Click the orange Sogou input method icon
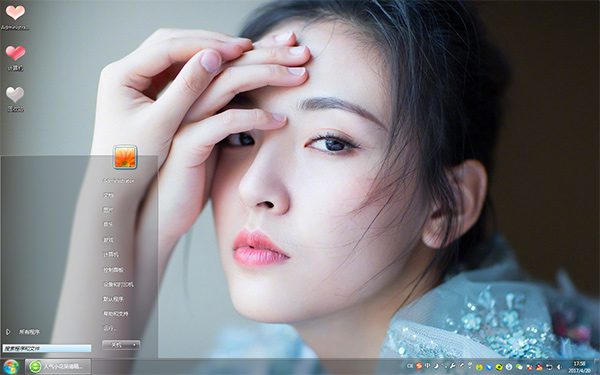600x375 pixels. click(419, 366)
